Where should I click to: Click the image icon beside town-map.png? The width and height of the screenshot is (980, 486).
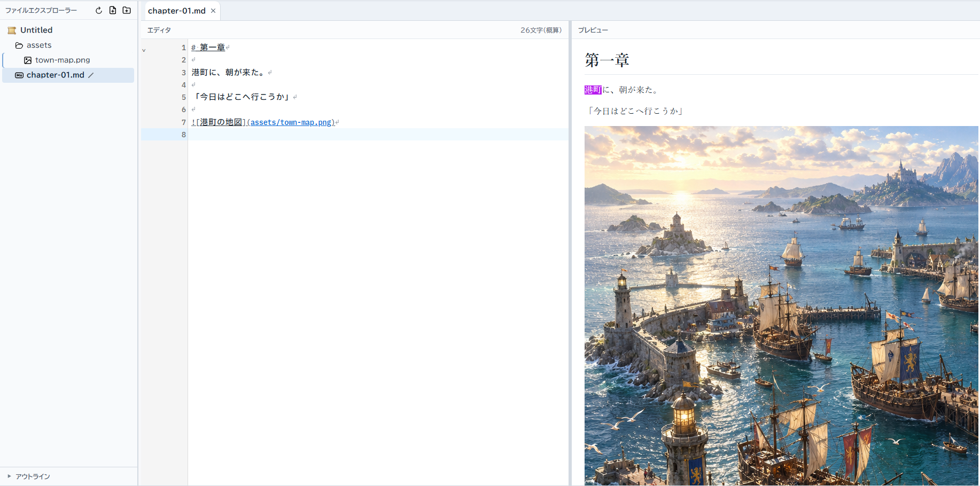(x=28, y=60)
